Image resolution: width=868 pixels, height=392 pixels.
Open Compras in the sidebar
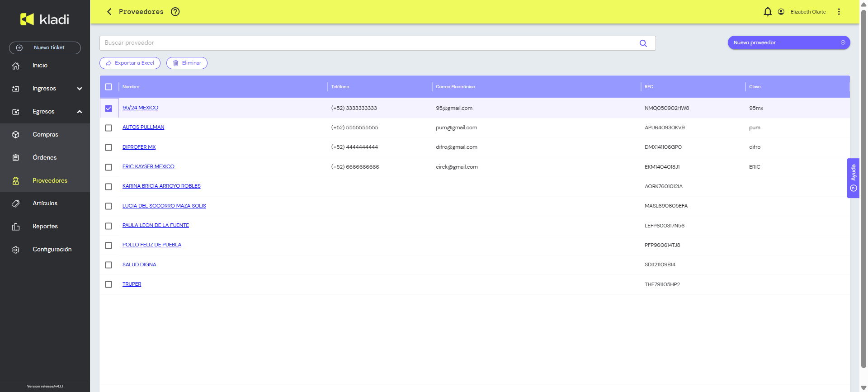(x=45, y=135)
